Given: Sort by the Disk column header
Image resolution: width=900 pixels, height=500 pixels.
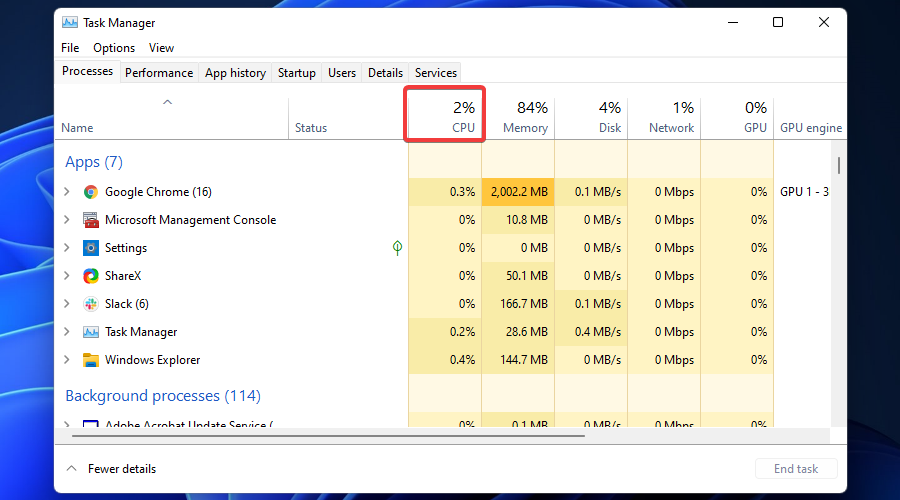Looking at the screenshot, I should point(591,118).
